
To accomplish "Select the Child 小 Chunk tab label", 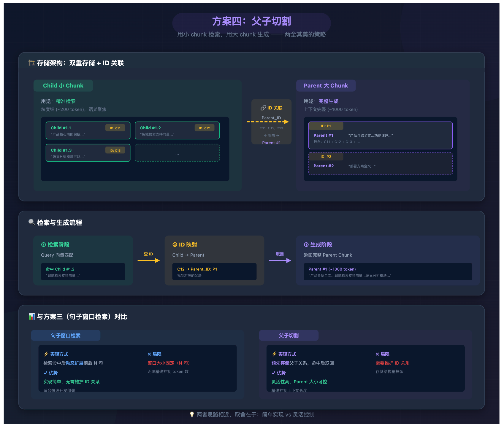I will (63, 86).
